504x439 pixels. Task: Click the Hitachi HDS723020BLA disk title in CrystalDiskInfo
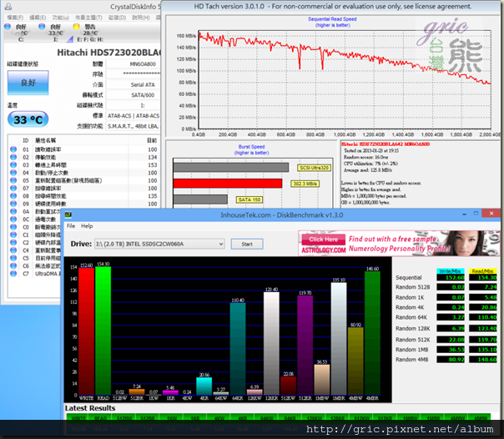[x=108, y=53]
